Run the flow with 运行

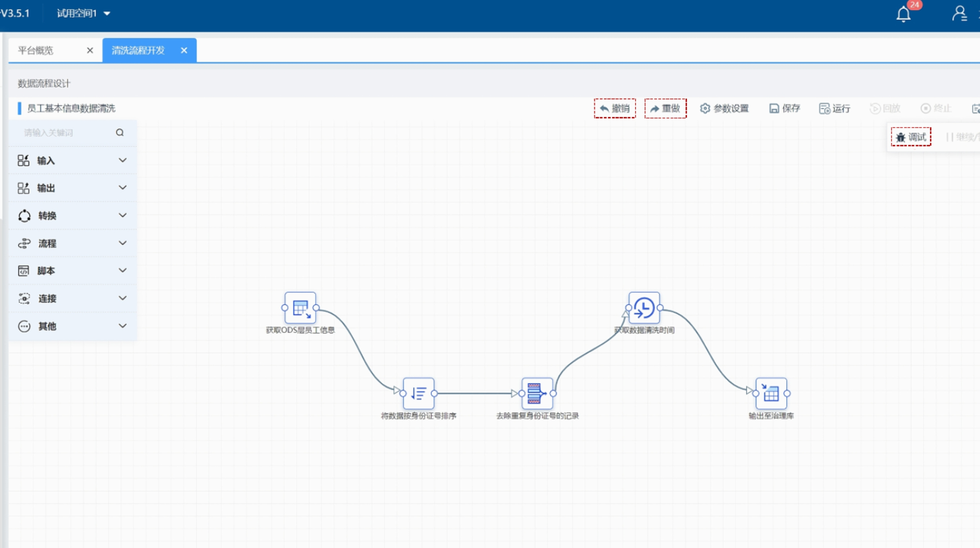[x=834, y=108]
